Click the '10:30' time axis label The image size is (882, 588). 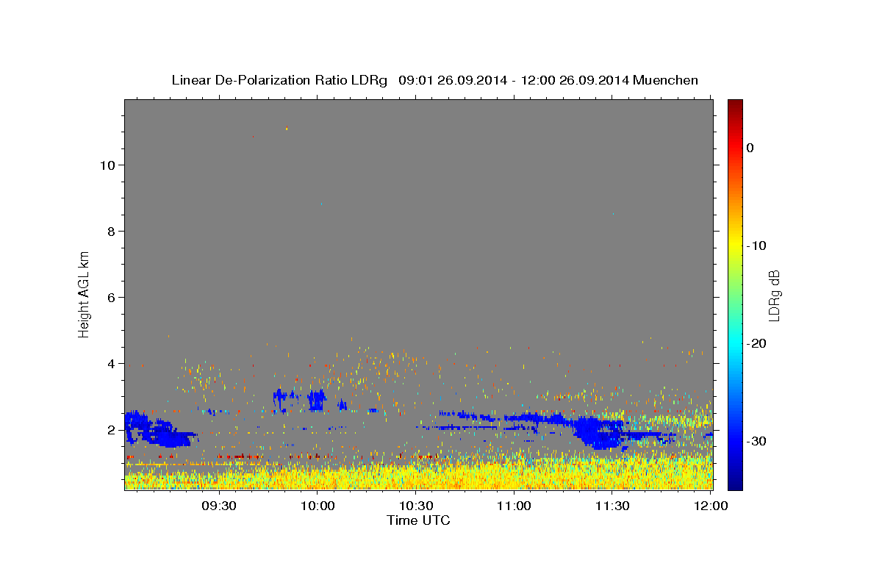(415, 506)
